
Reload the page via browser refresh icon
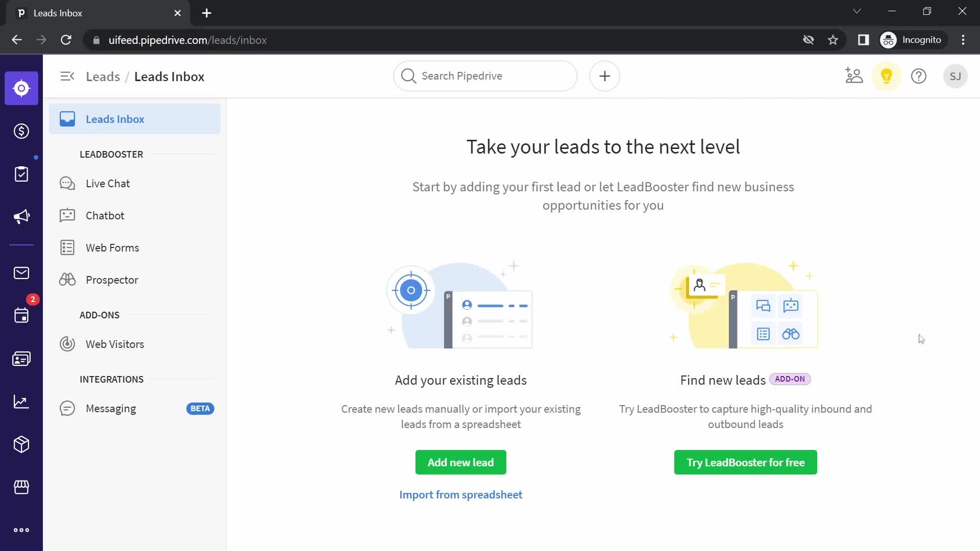coord(66,40)
